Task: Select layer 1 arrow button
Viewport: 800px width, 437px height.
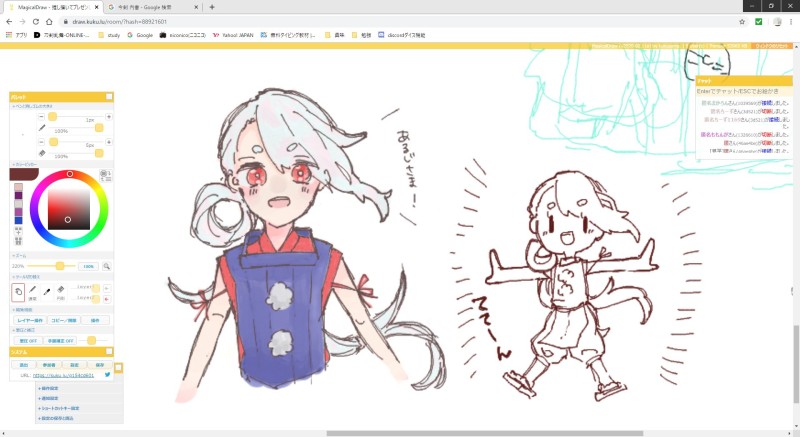Action: click(x=107, y=288)
